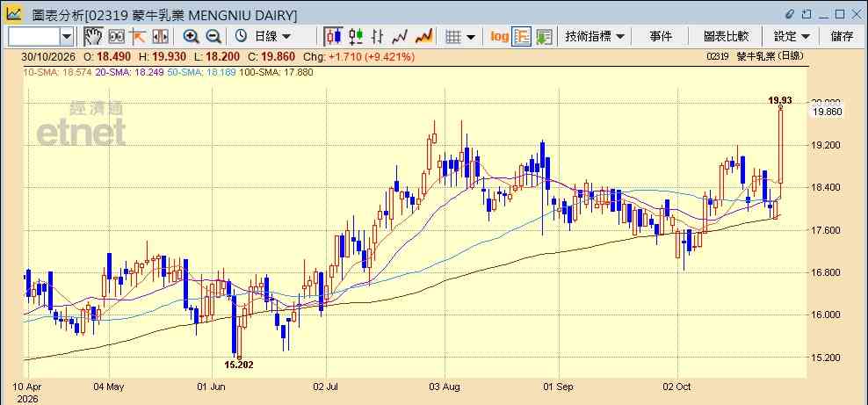Switch to green hollow candlestick chart

coord(356,37)
